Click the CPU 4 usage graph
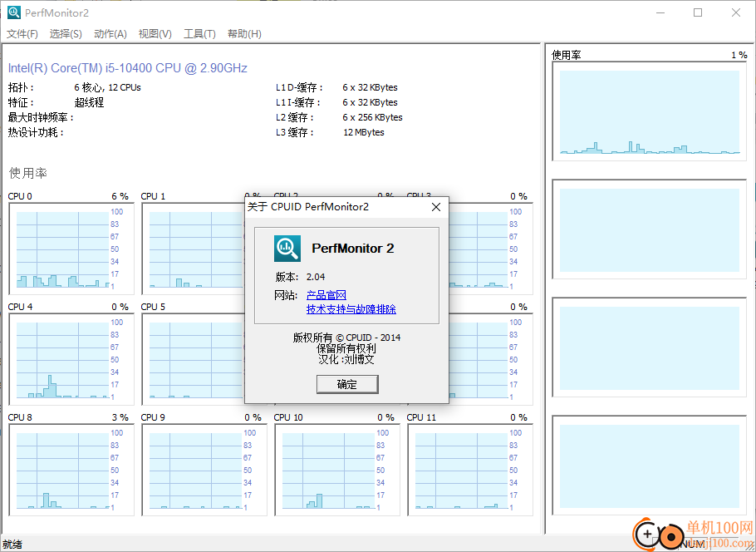Viewport: 756px width, 552px height. click(x=71, y=359)
